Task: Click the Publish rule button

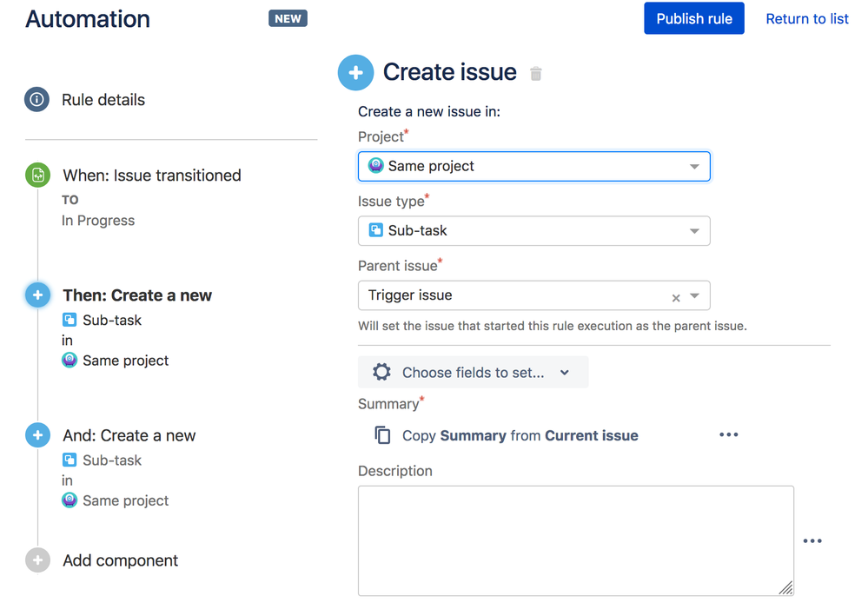Action: [693, 18]
